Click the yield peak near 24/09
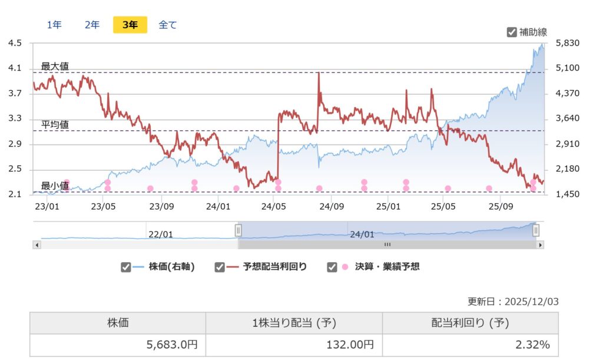Image resolution: width=603 pixels, height=364 pixels. [319, 73]
